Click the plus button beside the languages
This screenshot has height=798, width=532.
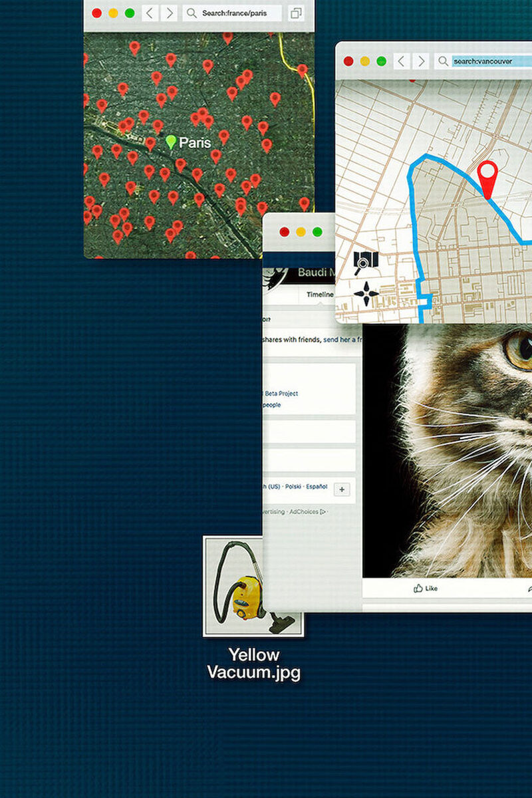tap(342, 489)
